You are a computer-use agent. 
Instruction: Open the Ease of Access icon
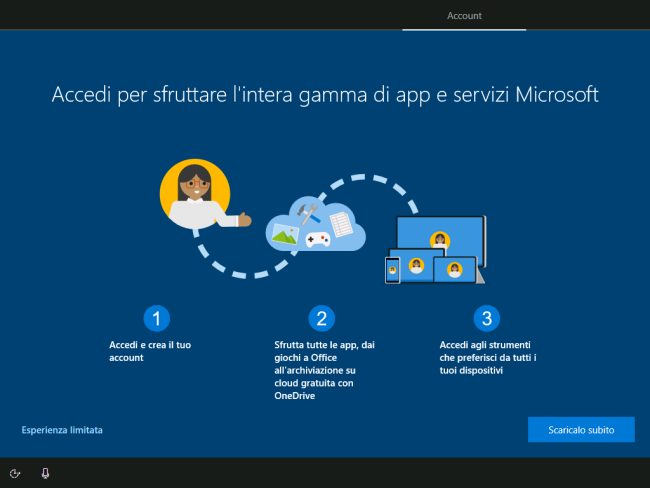click(x=15, y=473)
